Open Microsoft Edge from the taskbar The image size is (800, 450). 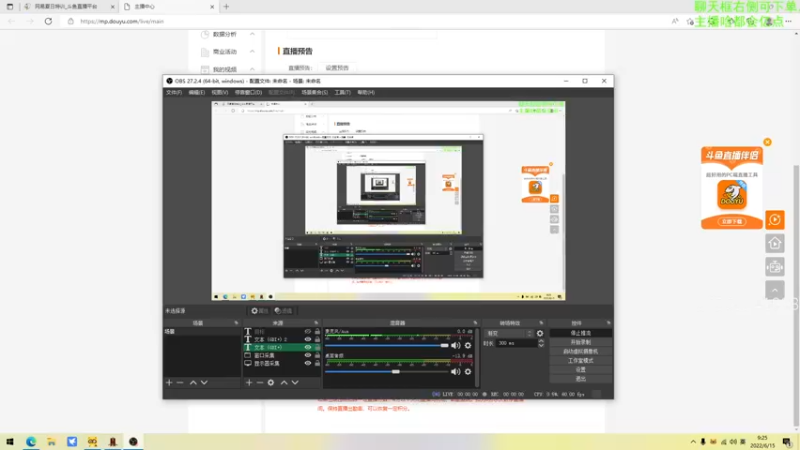31,441
